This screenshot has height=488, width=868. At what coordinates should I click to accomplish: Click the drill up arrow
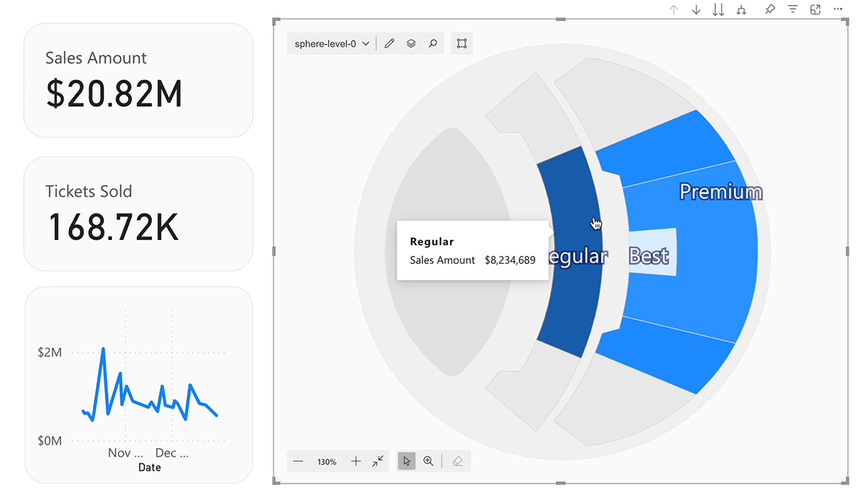[673, 9]
